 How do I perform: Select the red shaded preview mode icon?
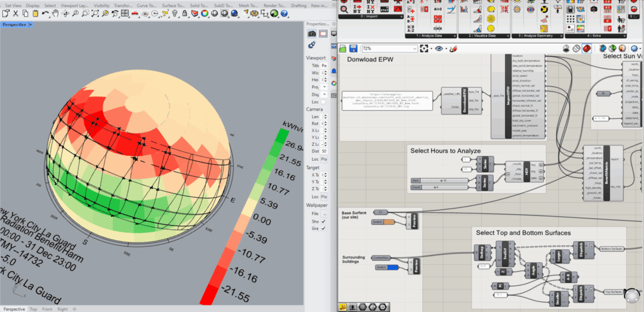point(587,48)
